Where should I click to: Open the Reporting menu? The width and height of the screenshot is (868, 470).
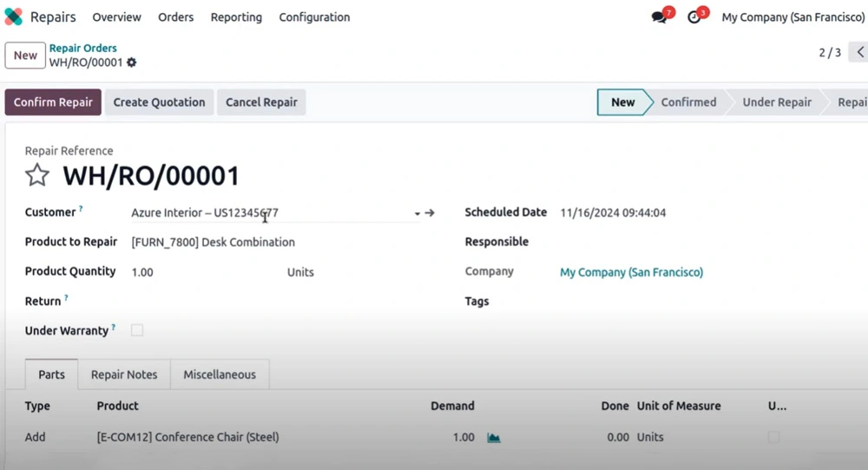[x=236, y=17]
